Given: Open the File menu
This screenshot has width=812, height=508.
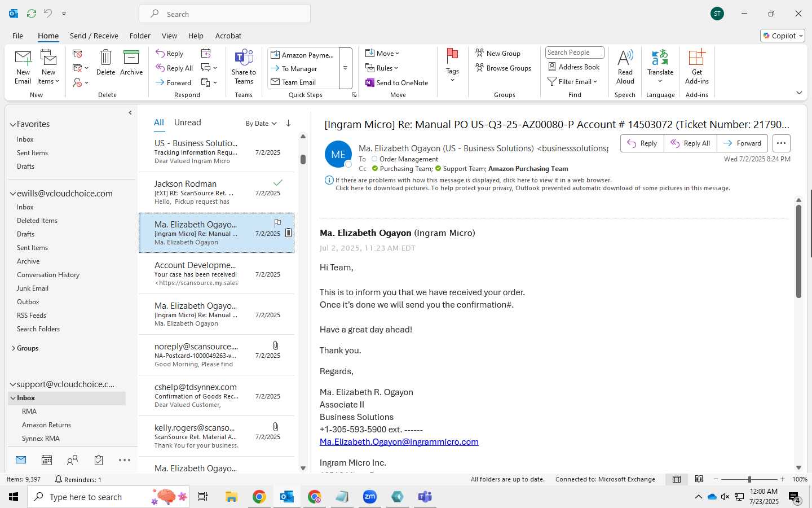Looking at the screenshot, I should [17, 36].
